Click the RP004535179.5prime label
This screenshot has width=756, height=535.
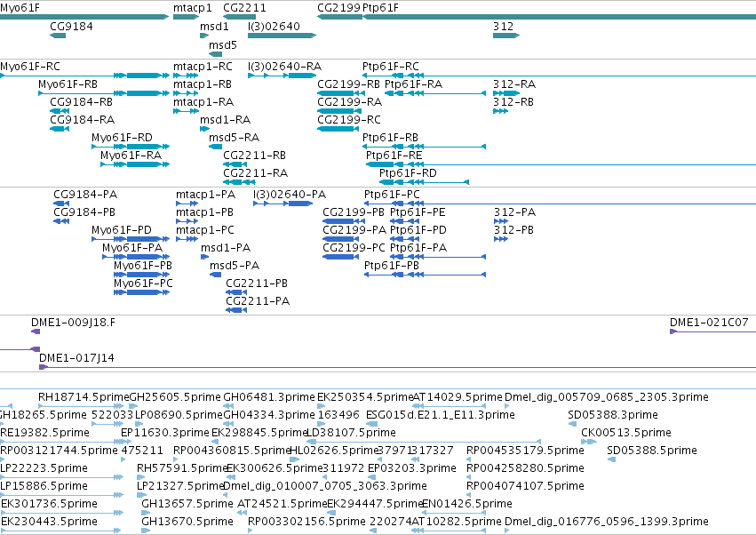(525, 451)
